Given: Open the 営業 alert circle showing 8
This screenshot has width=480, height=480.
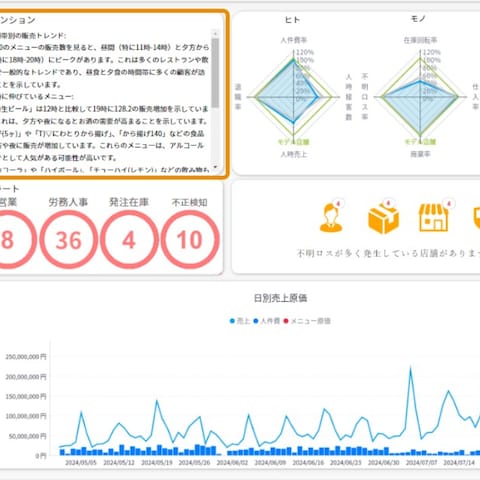Looking at the screenshot, I should point(7,240).
